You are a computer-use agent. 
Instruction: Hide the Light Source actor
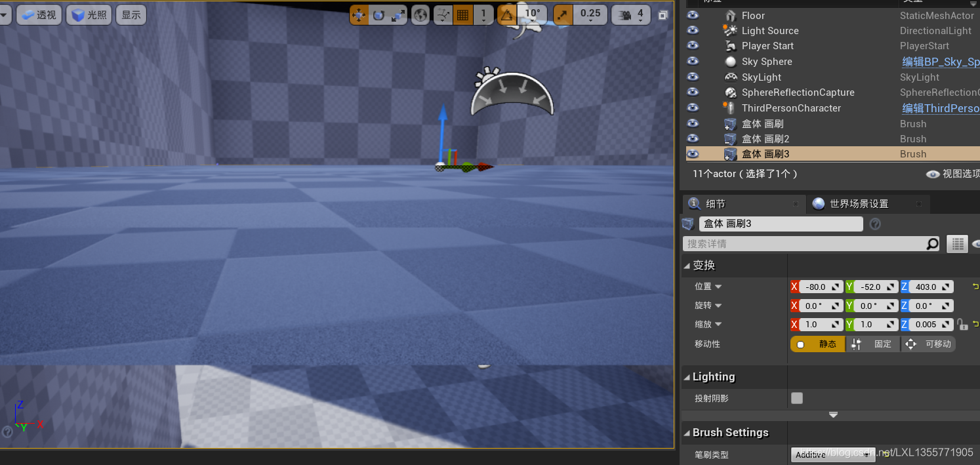pos(693,30)
